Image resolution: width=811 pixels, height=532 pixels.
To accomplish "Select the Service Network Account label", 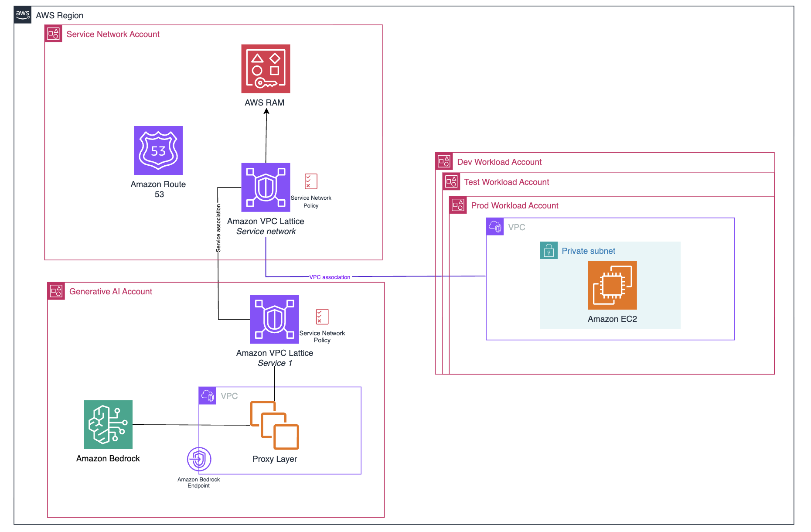I will [113, 34].
